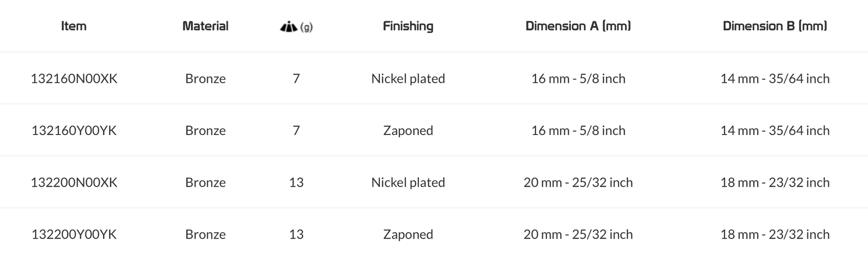Viewport: 868px width, 270px height.
Task: Click Bronze material in first row
Action: pyautogui.click(x=205, y=79)
